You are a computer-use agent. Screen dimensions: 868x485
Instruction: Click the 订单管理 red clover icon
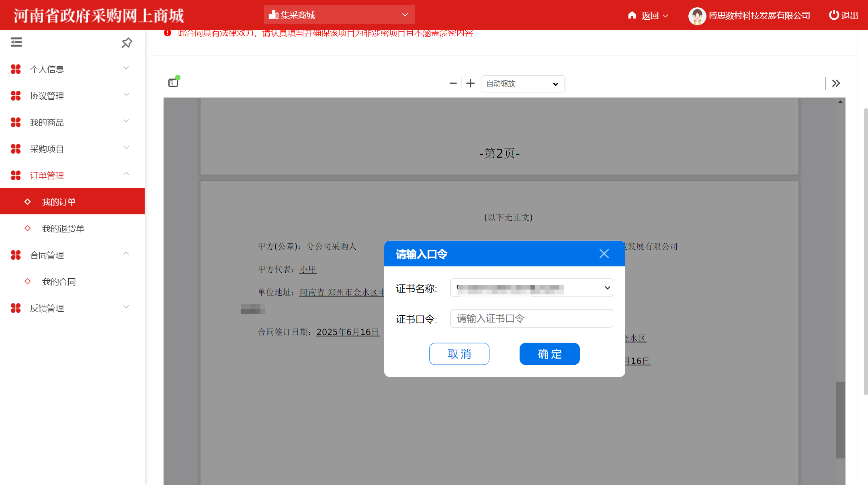click(16, 175)
